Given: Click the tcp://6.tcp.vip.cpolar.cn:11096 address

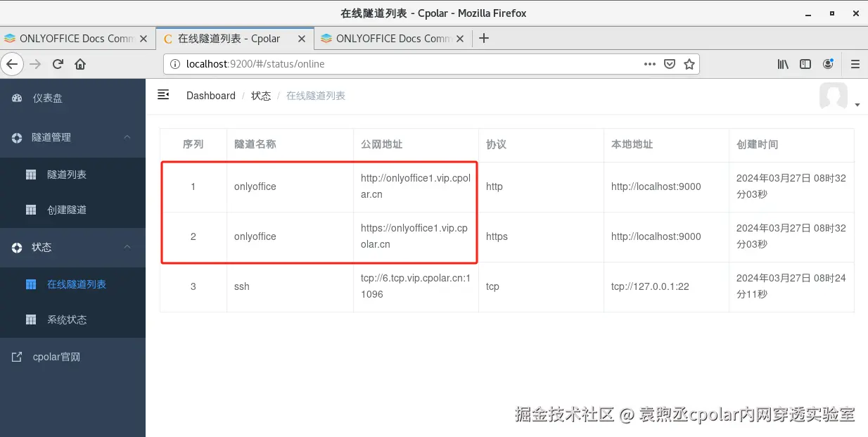Looking at the screenshot, I should [416, 286].
